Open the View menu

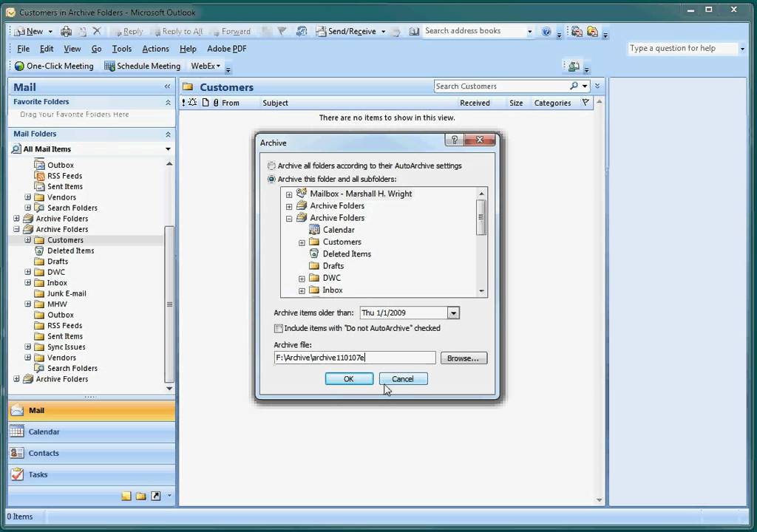(x=72, y=49)
